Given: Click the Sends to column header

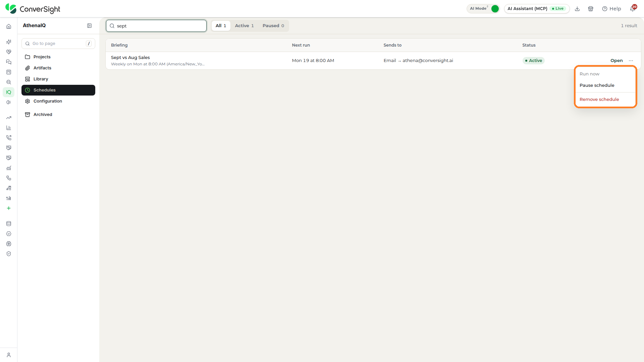Looking at the screenshot, I should pos(392,45).
